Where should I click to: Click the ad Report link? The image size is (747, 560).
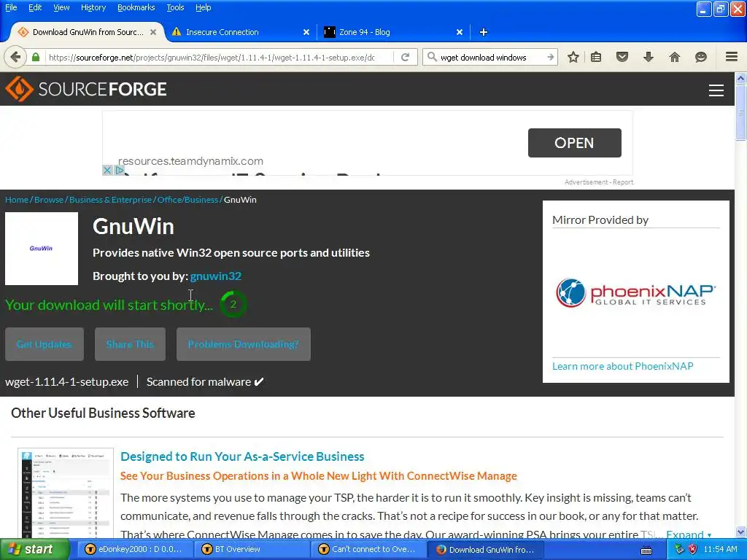click(623, 182)
